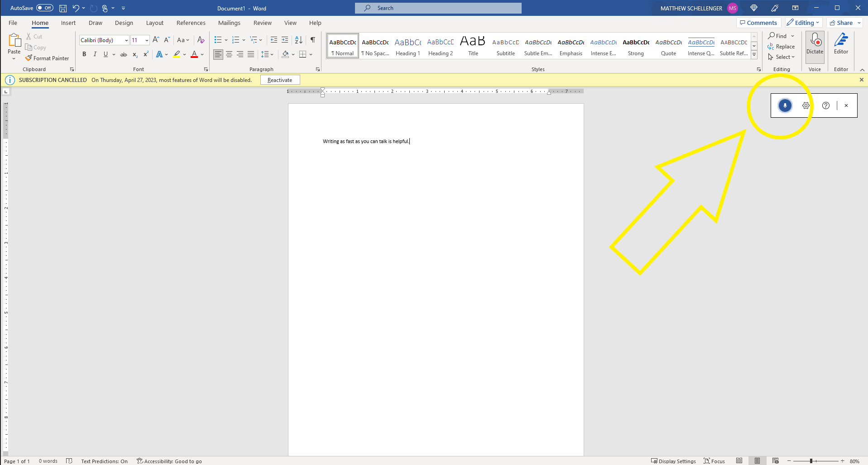Pick the red font color swatch
868x465 pixels.
pyautogui.click(x=194, y=54)
